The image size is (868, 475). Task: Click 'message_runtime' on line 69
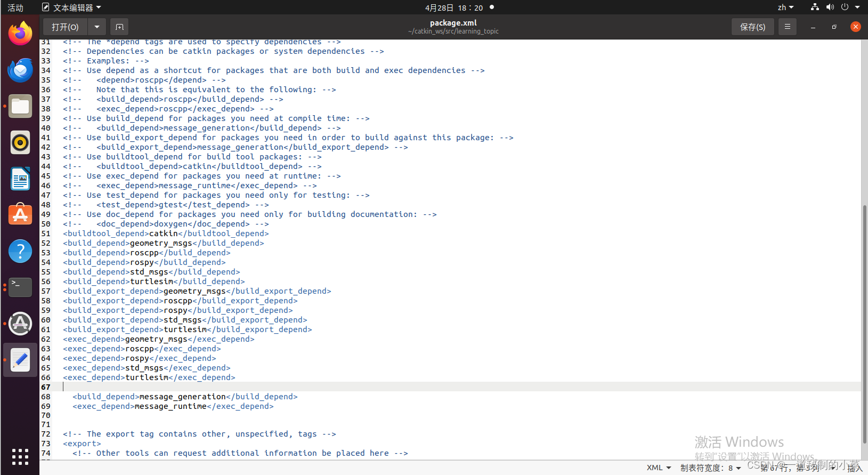pos(171,406)
